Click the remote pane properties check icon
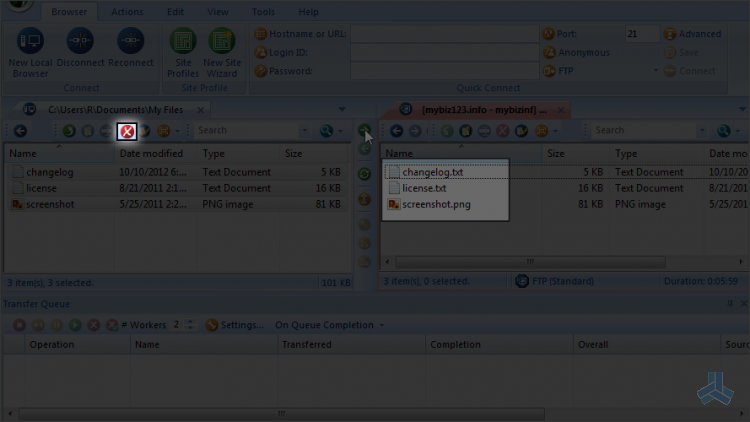The height and width of the screenshot is (422, 750). click(x=521, y=131)
